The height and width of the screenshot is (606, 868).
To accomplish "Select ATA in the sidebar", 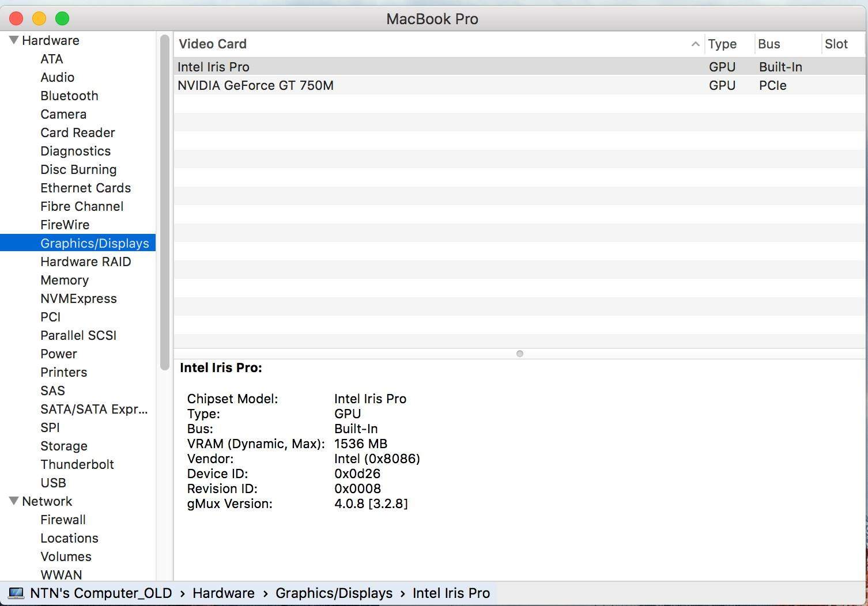I will click(51, 59).
